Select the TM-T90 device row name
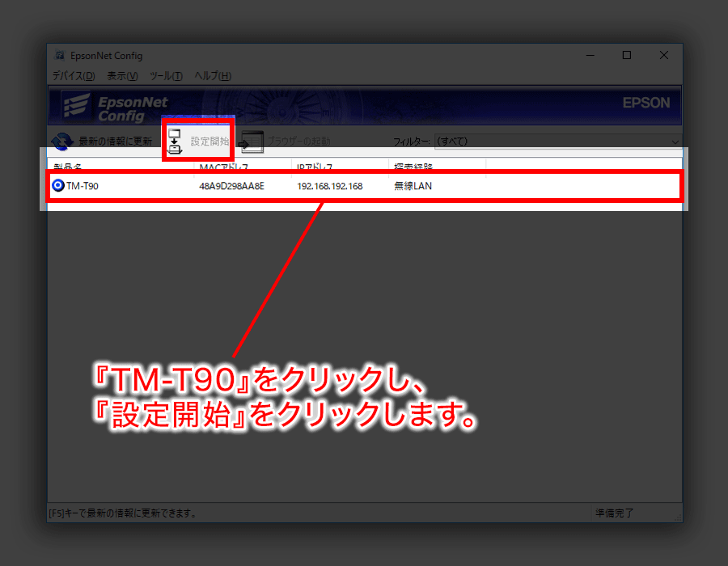Viewport: 728px width, 566px height. pyautogui.click(x=83, y=186)
